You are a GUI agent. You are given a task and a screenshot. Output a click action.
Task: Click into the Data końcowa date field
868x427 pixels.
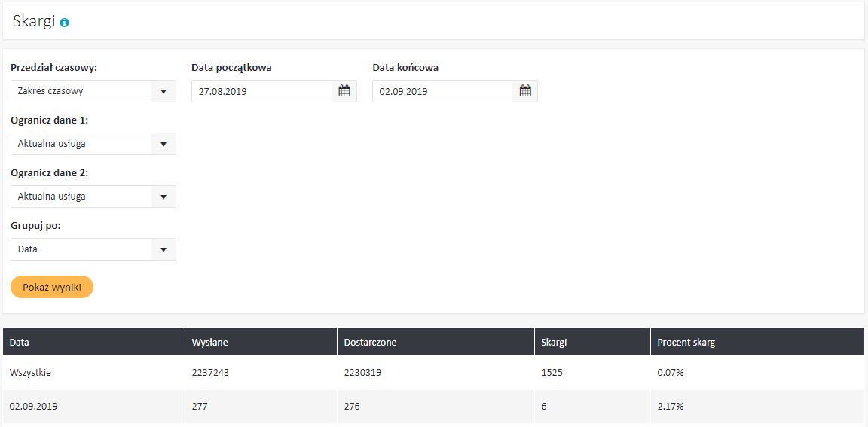coord(442,91)
